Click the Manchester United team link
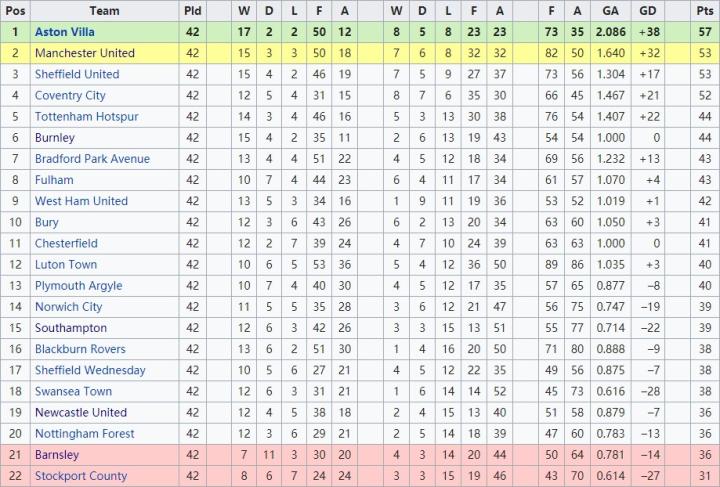This screenshot has width=720, height=487. click(84, 53)
